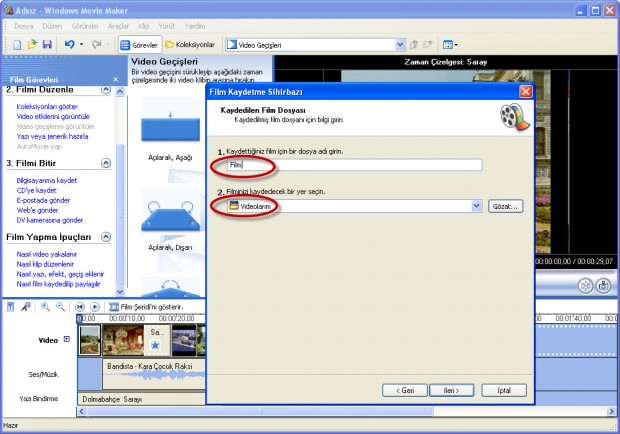This screenshot has width=620, height=434.
Task: Click DV kamerasına gönder link
Action: click(x=50, y=220)
